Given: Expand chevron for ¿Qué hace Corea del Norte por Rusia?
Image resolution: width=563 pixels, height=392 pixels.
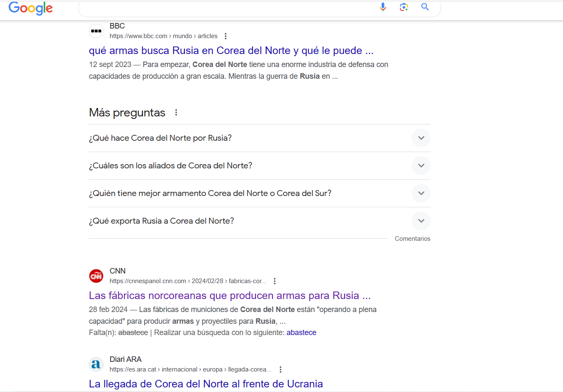Looking at the screenshot, I should (421, 138).
